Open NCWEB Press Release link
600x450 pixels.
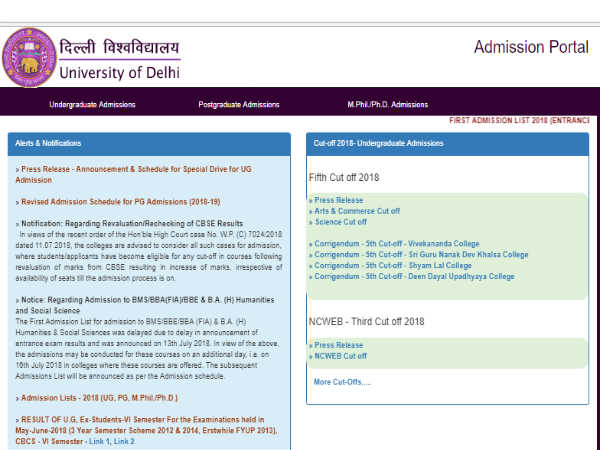pos(339,345)
